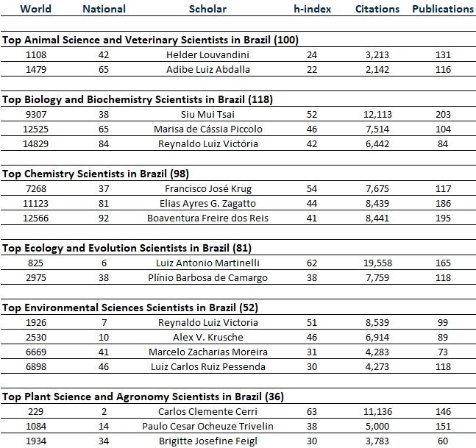This screenshot has width=476, height=448.
Task: Click world rank 825 for Luiz Antonio Martinelli
Action: tap(35, 263)
